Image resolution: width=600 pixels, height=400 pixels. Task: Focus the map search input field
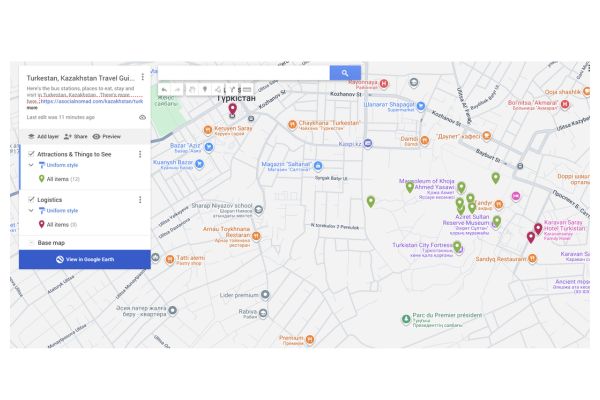point(244,73)
